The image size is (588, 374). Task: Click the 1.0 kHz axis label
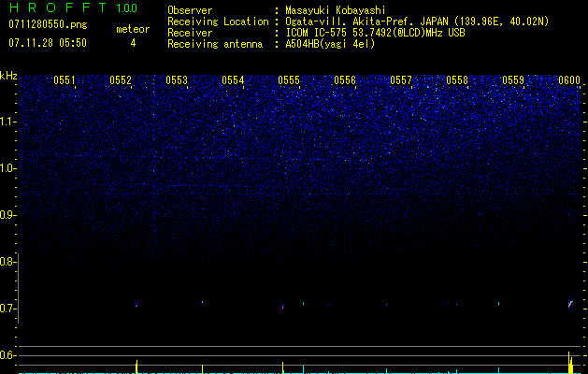7,168
